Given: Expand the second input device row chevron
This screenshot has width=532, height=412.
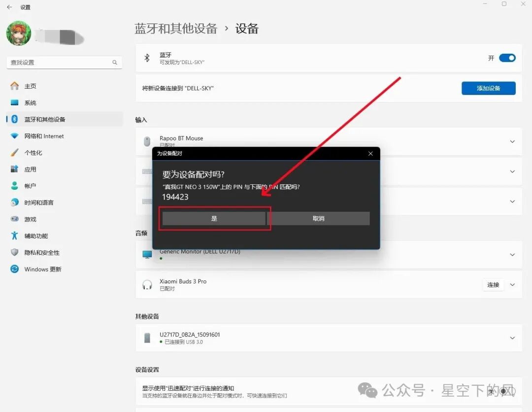Looking at the screenshot, I should [512, 172].
